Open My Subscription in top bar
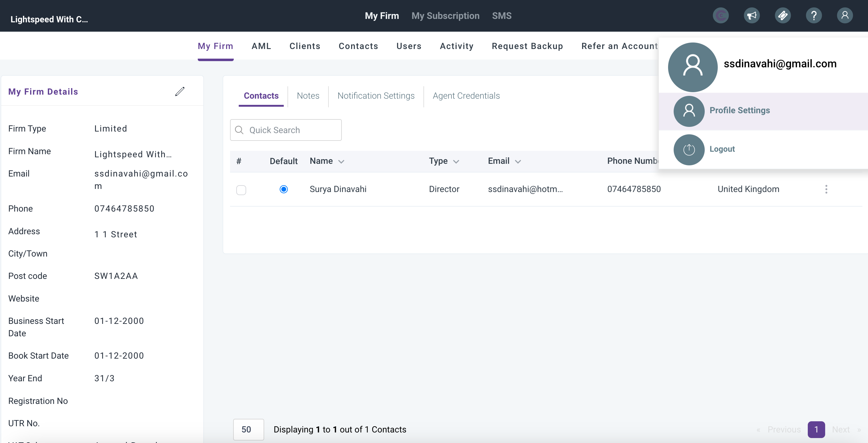Screen dimensions: 868x443 (445, 16)
